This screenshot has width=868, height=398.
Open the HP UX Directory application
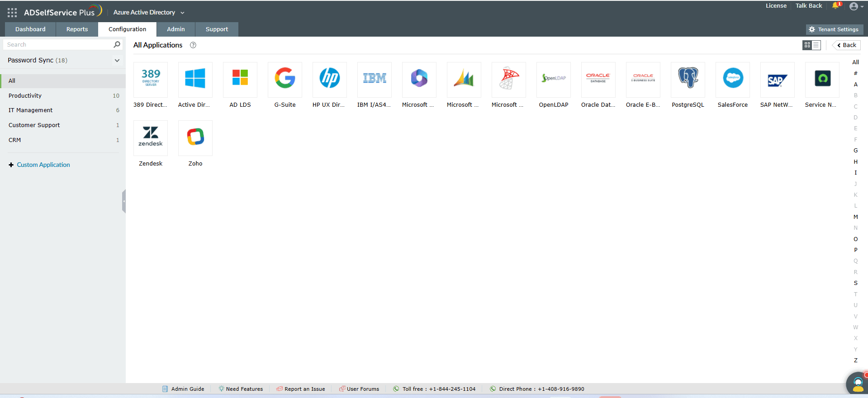(x=330, y=80)
